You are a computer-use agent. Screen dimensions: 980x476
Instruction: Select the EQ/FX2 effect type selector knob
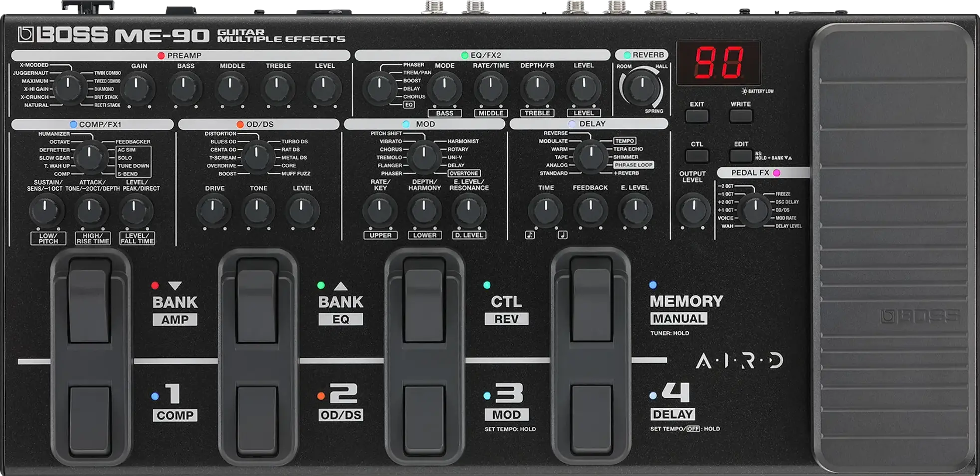click(379, 87)
